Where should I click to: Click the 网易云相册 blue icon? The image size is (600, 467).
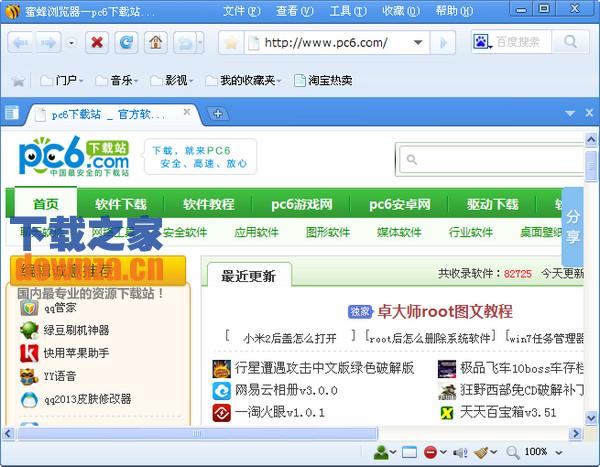222,391
